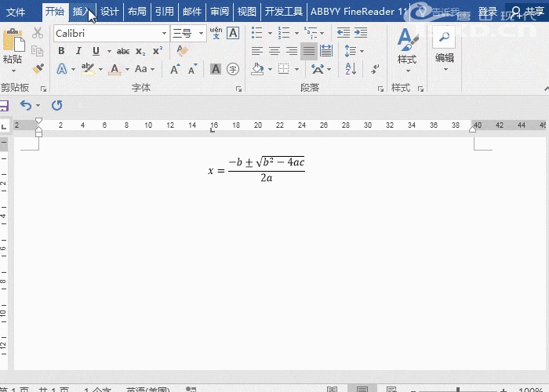Apply text highlight color
Screen dimensions: 549x392
(x=88, y=69)
